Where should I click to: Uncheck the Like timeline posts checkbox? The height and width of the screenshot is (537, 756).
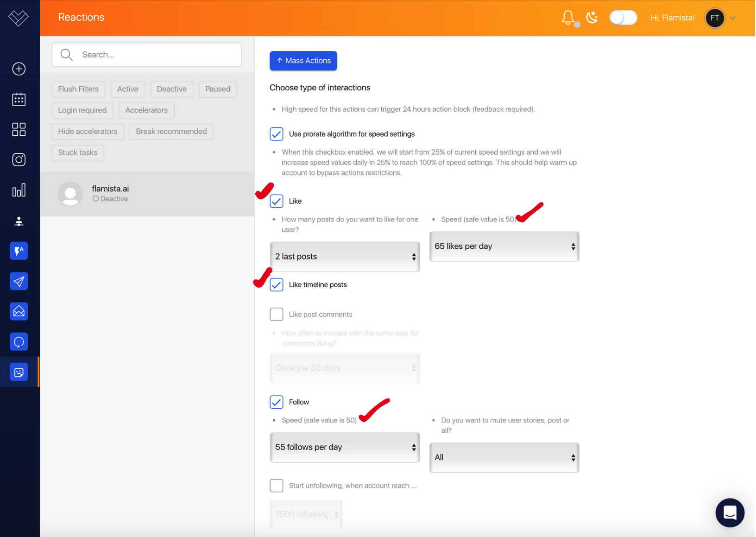[277, 284]
